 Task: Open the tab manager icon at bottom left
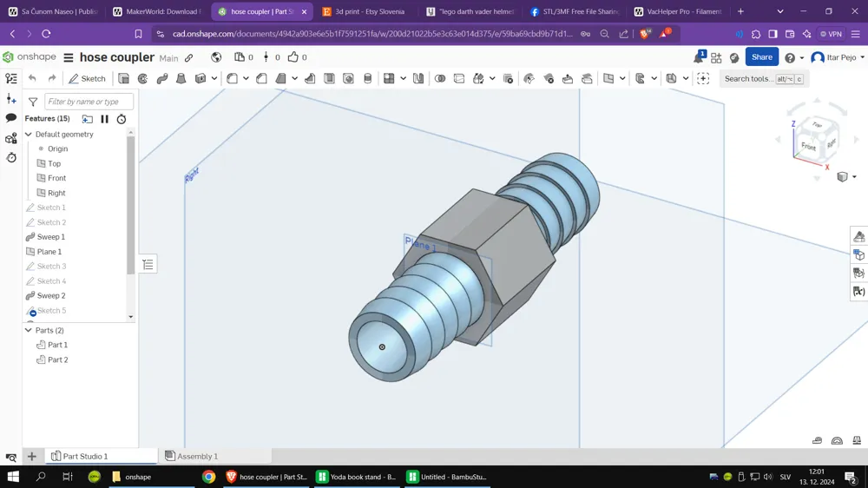[11, 457]
